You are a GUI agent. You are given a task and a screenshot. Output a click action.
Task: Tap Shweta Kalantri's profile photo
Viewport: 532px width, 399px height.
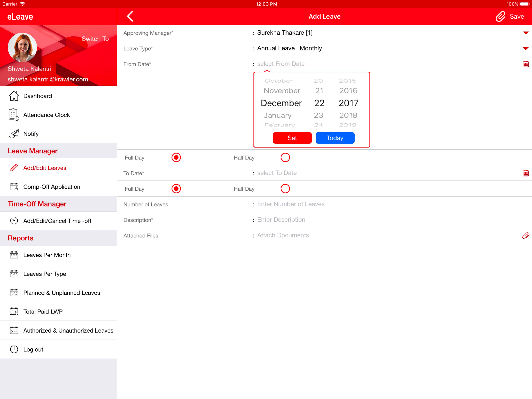point(22,47)
